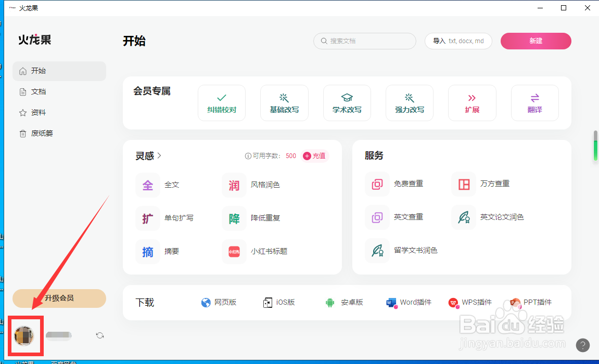This screenshot has width=599, height=364.
Task: Select the 翻译 translation tool
Action: (534, 102)
